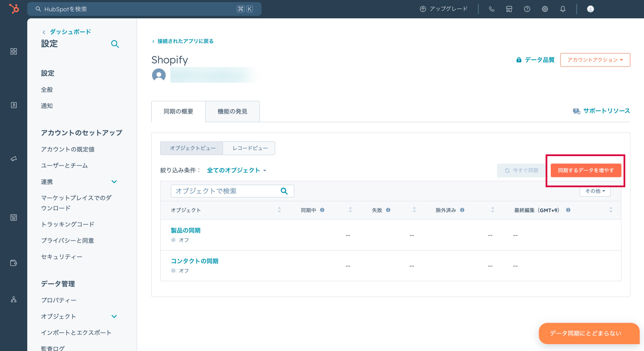Open the content icon in left rail
The height and width of the screenshot is (351, 644).
point(14,218)
